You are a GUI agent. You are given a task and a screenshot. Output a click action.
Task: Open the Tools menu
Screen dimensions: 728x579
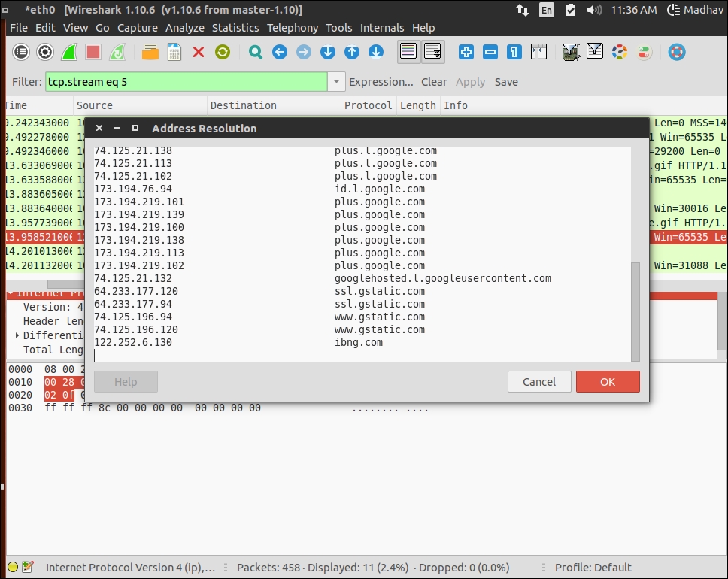[339, 28]
